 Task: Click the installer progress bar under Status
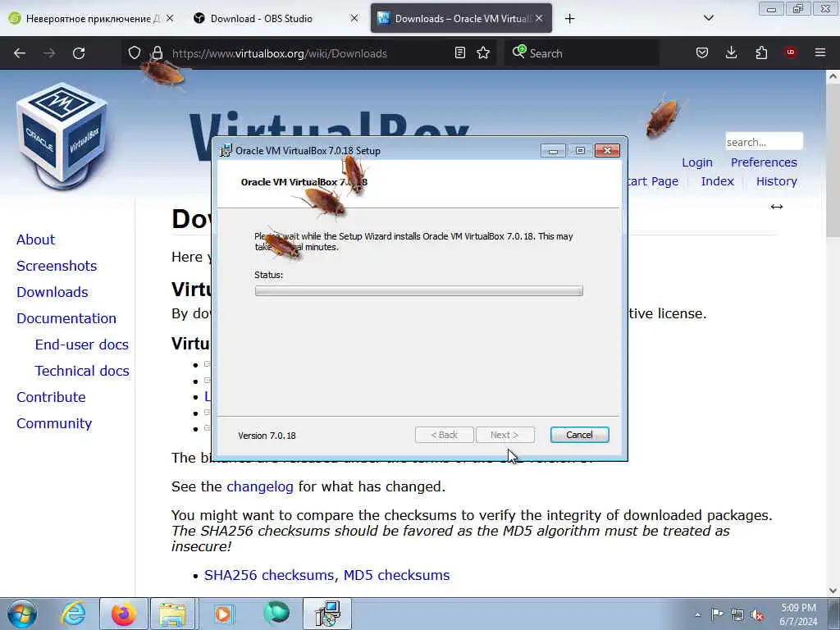coord(419,291)
